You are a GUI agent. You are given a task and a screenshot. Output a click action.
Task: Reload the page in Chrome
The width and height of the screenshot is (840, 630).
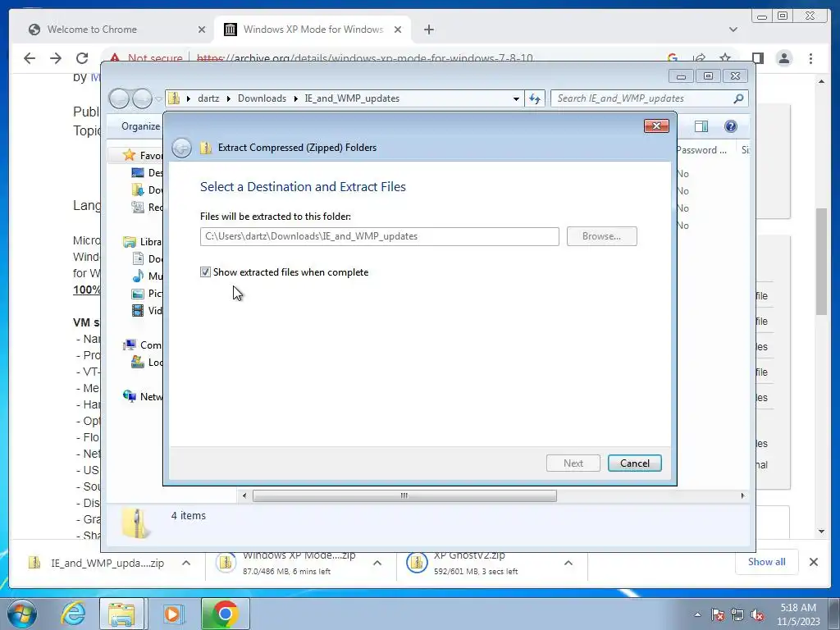pyautogui.click(x=82, y=58)
